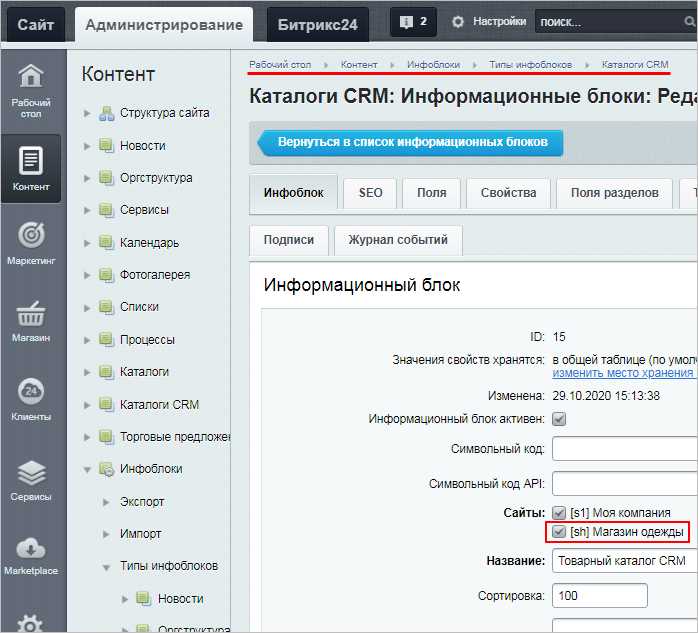Open the Сервисы layers icon

31,473
